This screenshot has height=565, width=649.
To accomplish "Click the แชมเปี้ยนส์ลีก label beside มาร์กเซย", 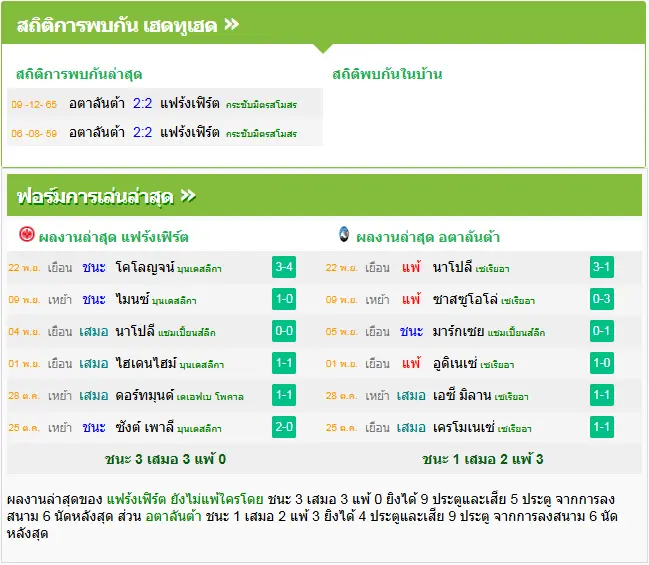I will (x=516, y=332).
